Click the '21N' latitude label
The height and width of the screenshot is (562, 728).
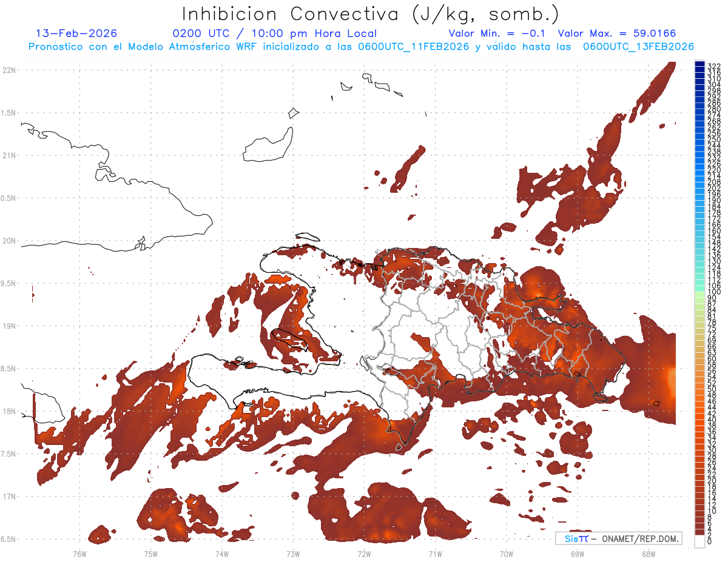[x=9, y=155]
